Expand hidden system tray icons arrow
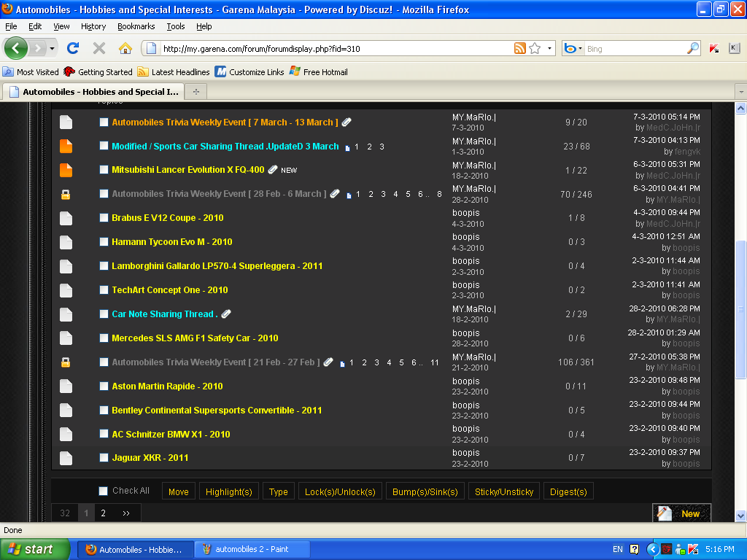Image resolution: width=747 pixels, height=560 pixels. tap(653, 549)
